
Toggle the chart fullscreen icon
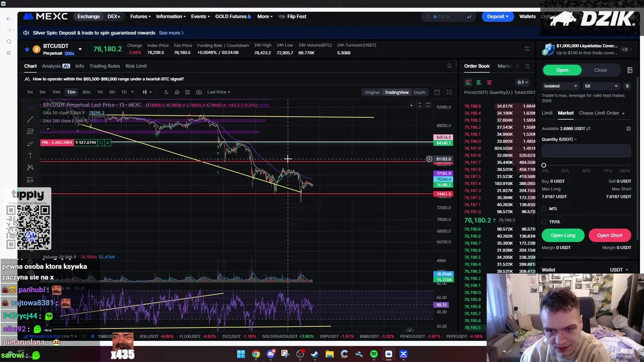tap(449, 92)
